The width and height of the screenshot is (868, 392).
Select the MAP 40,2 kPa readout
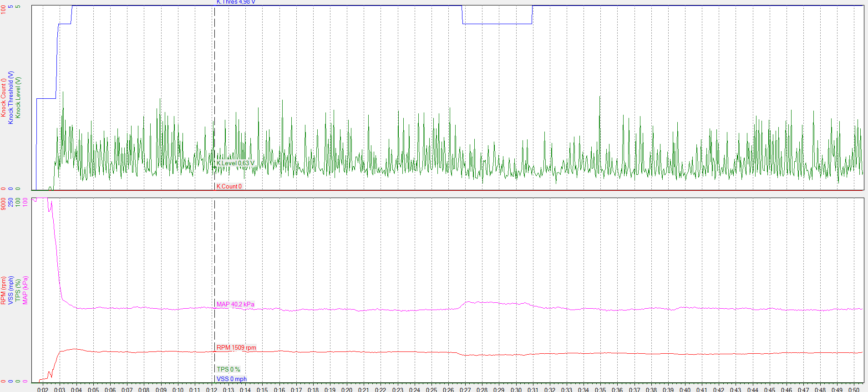tap(235, 304)
